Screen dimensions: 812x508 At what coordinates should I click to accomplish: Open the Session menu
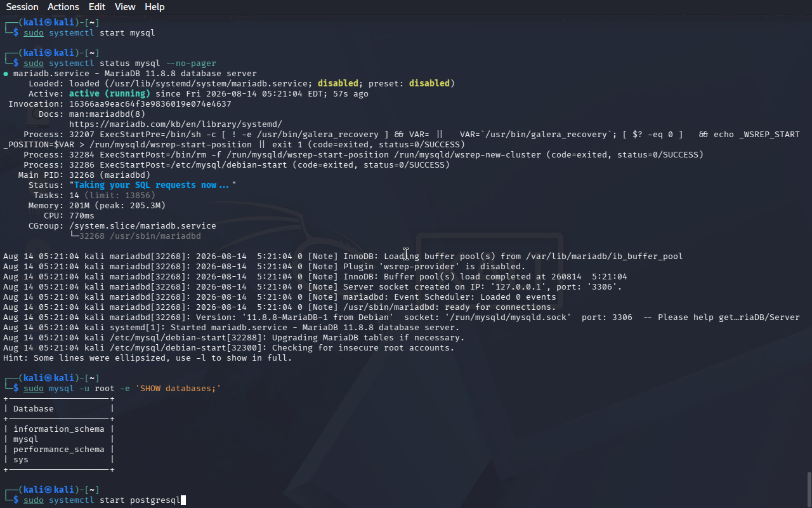[22, 7]
